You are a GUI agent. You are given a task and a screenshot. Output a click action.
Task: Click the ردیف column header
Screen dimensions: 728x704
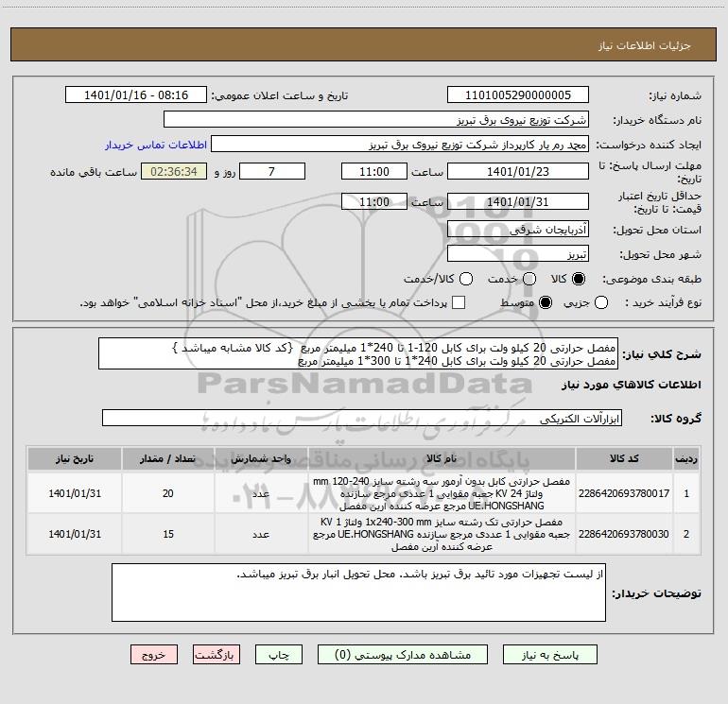point(686,459)
